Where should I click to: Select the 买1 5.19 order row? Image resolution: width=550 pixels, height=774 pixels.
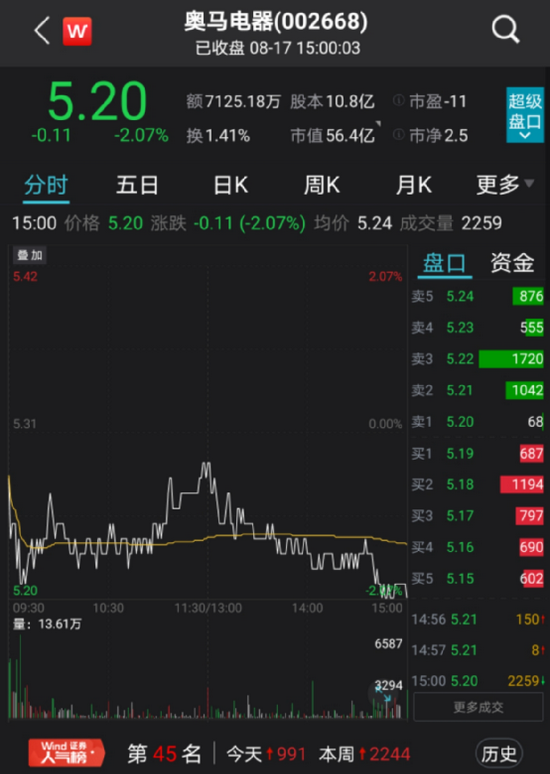click(477, 453)
